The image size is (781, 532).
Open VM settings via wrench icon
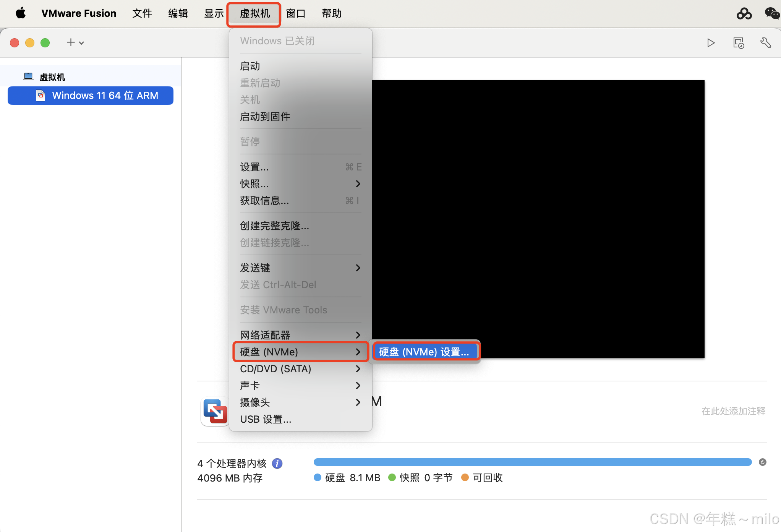pos(765,43)
